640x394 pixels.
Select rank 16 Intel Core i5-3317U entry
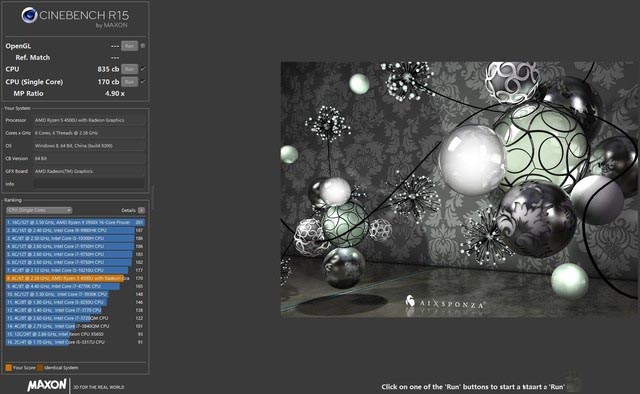[75, 342]
